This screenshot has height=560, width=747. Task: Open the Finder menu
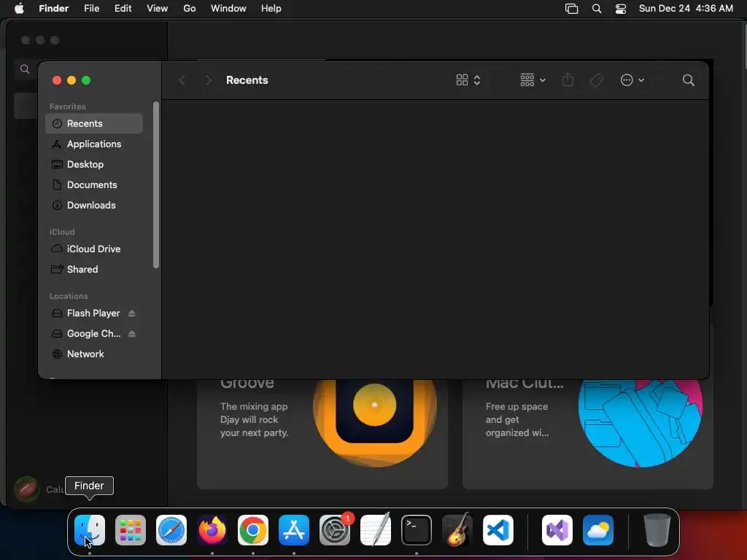click(54, 9)
